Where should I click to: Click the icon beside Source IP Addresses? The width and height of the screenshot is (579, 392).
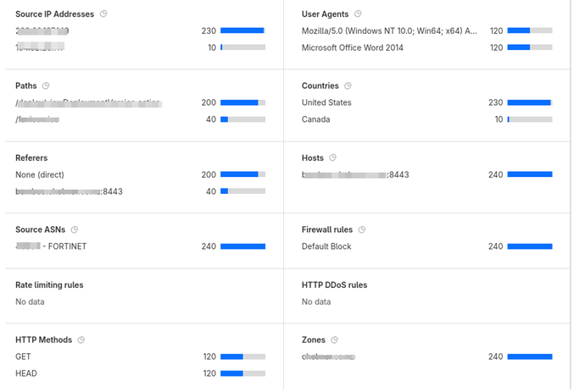point(103,14)
